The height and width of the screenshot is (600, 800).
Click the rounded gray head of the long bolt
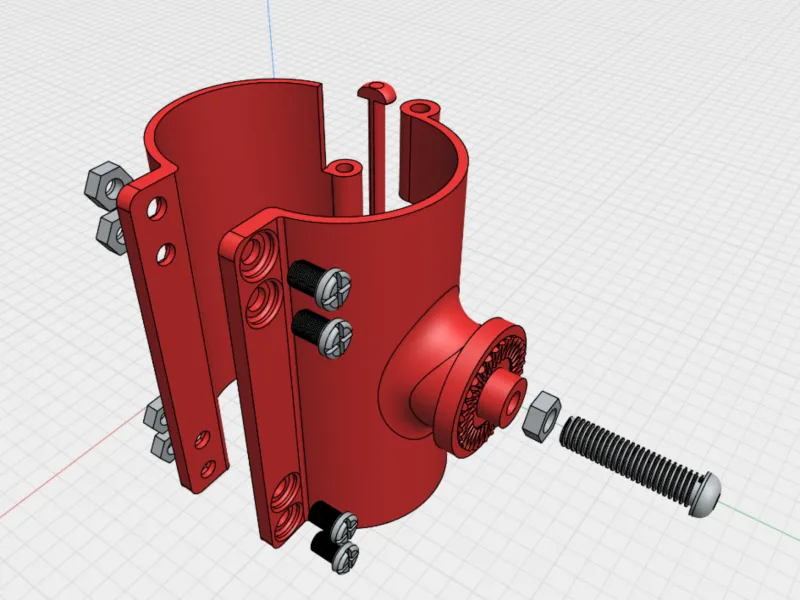coord(706,495)
